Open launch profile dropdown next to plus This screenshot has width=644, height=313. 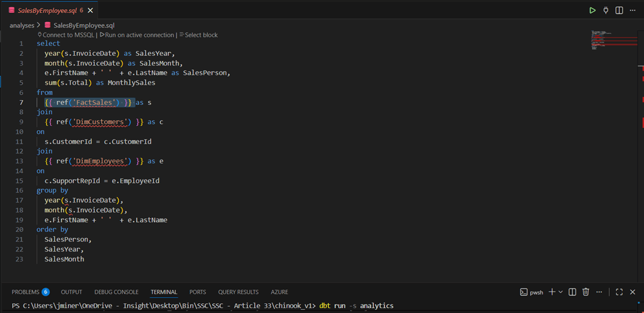pyautogui.click(x=561, y=292)
